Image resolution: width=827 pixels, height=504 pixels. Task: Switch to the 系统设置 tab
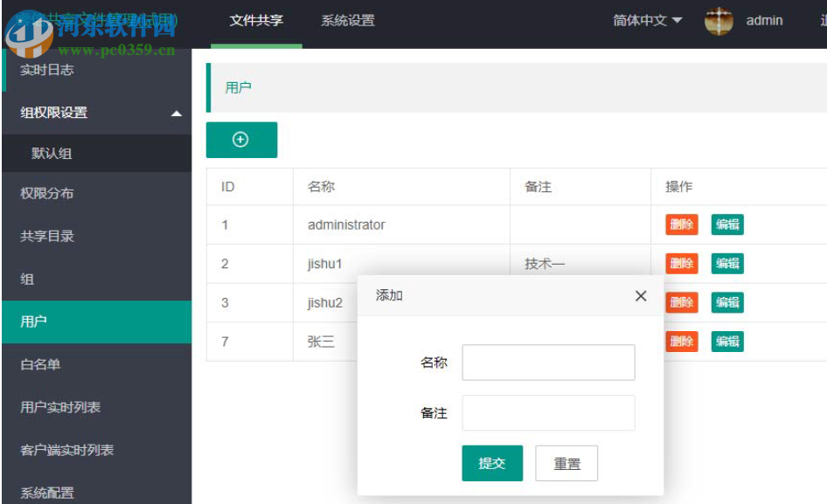pyautogui.click(x=347, y=20)
